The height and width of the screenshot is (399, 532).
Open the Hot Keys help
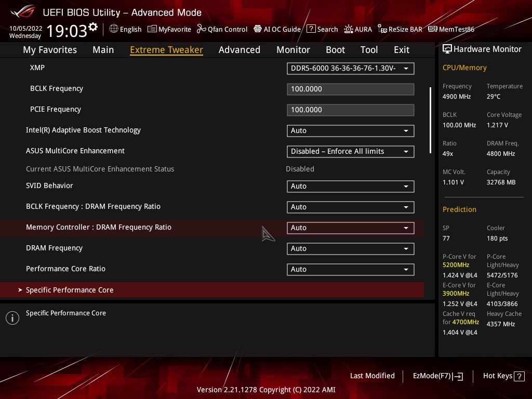(x=503, y=376)
